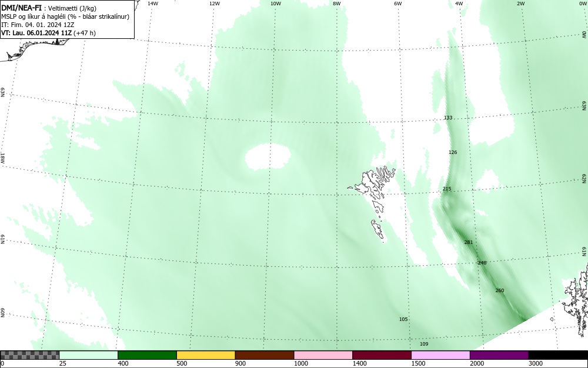Click the VT: Lau. 06.01.2024 11Z line
Screen dimensions: 588x368
[48, 33]
